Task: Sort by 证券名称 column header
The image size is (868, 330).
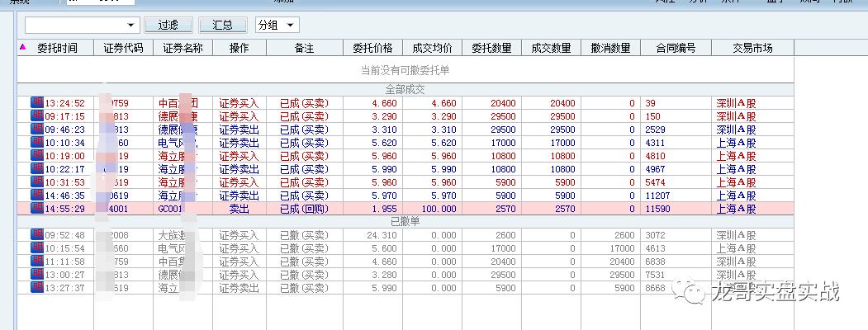Action: click(183, 48)
